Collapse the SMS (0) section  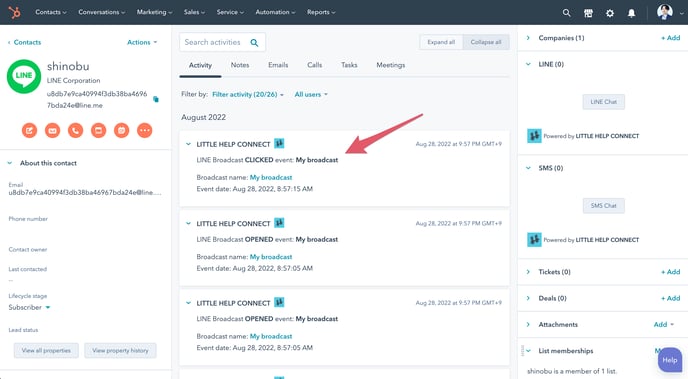pos(528,168)
